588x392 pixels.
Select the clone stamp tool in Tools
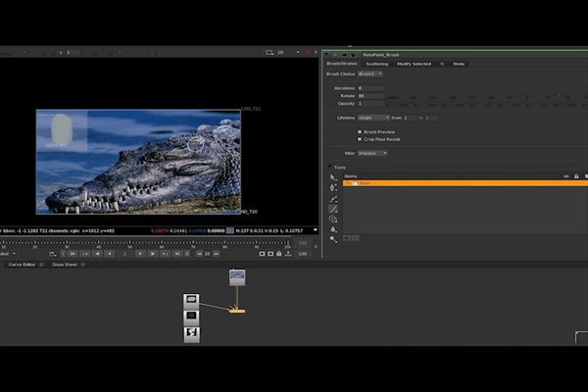334,220
